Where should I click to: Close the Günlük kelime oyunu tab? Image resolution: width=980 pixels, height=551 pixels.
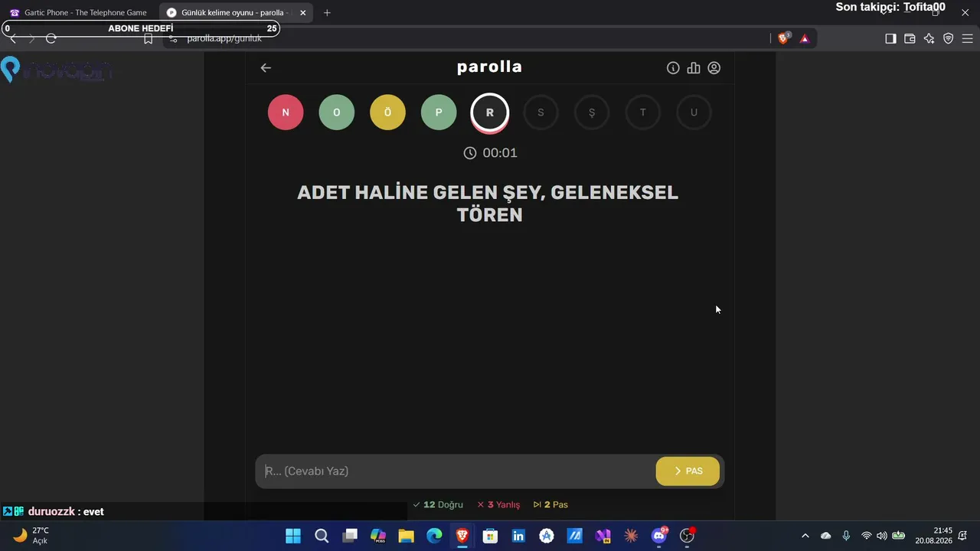pyautogui.click(x=302, y=12)
